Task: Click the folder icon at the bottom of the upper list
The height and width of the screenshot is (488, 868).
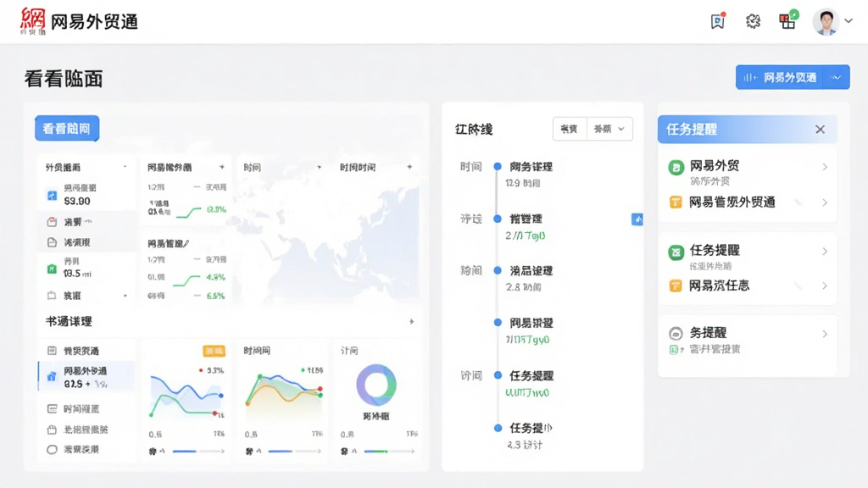Action: click(x=52, y=296)
